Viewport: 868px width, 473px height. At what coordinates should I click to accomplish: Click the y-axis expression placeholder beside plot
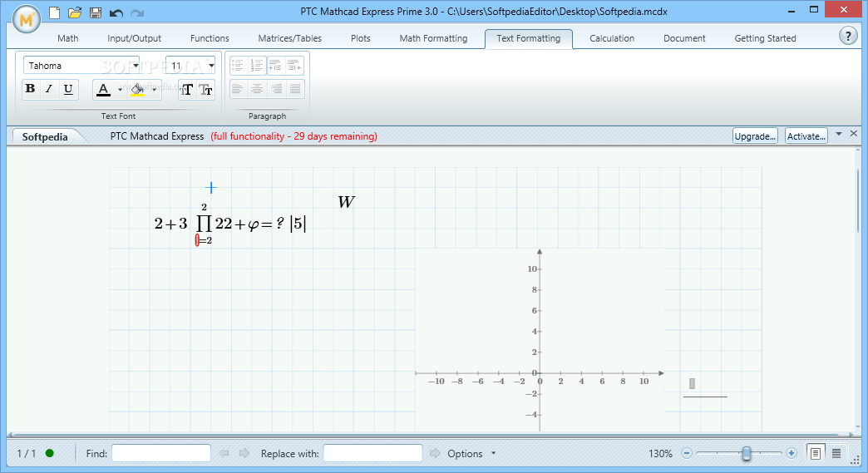pyautogui.click(x=692, y=383)
